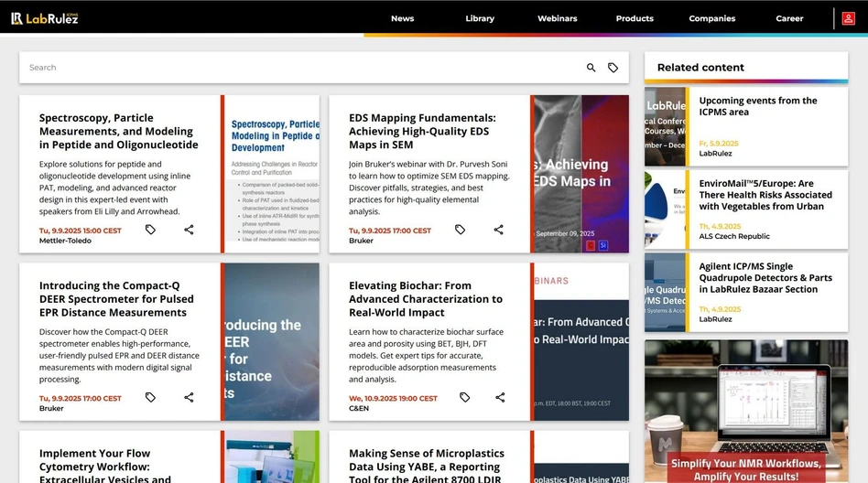868x483 pixels.
Task: Open Making Sense of Microplastics Data title
Action: pyautogui.click(x=427, y=466)
